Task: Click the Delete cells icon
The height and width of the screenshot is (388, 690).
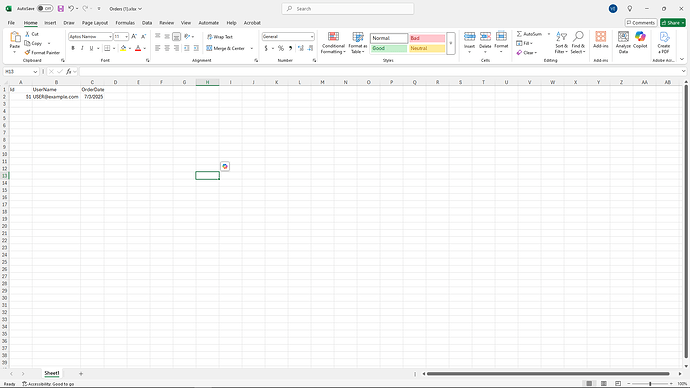Action: tap(485, 37)
